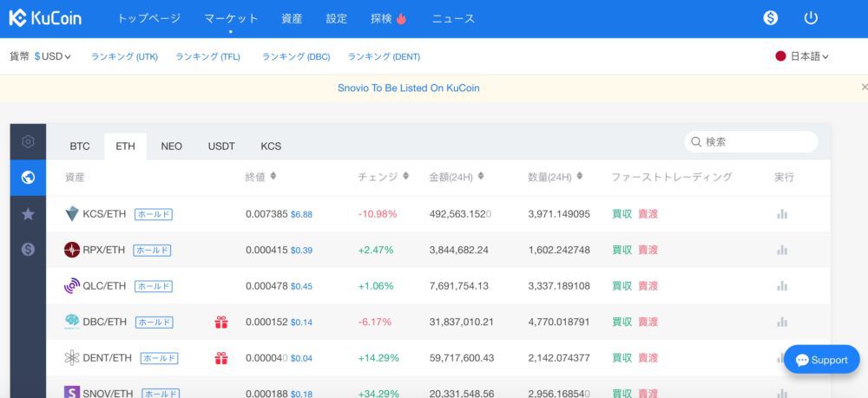Open Snovio To Be Listed announcement
868x398 pixels.
(409, 88)
